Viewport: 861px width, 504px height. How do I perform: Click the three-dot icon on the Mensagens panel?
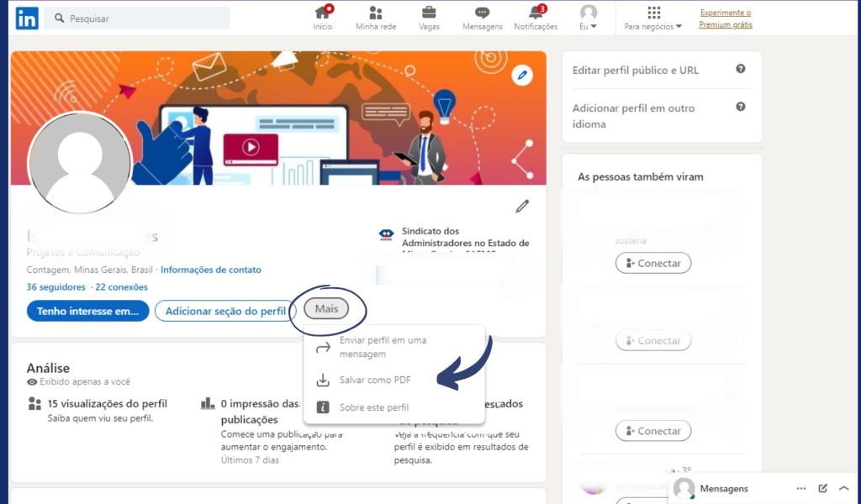pyautogui.click(x=801, y=488)
